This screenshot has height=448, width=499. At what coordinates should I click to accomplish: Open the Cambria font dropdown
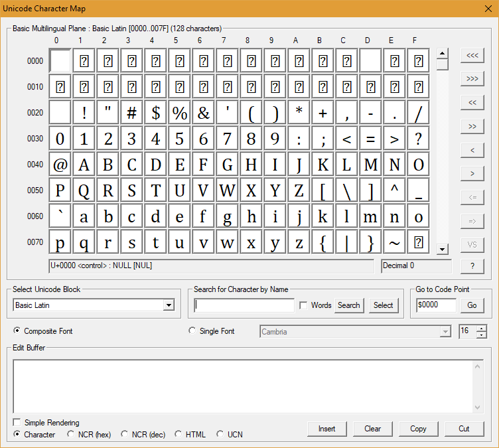(x=445, y=332)
